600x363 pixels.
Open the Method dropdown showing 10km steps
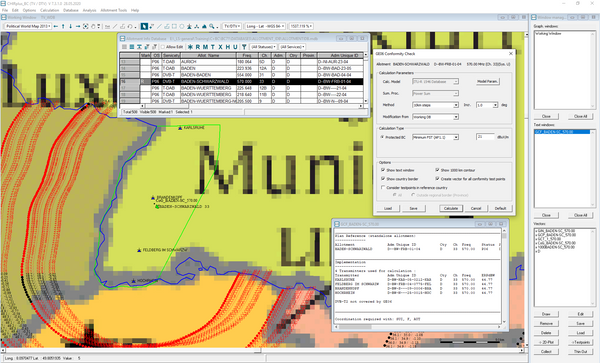tap(435, 105)
